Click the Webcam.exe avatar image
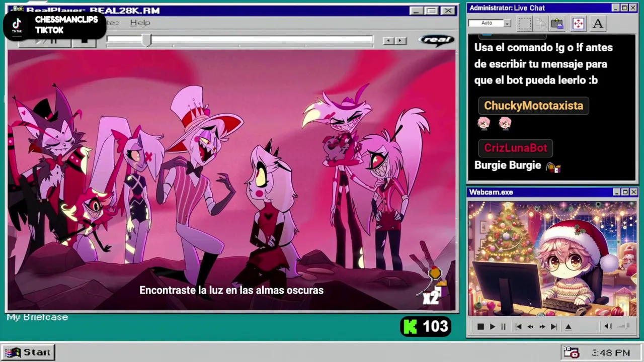 click(x=552, y=258)
